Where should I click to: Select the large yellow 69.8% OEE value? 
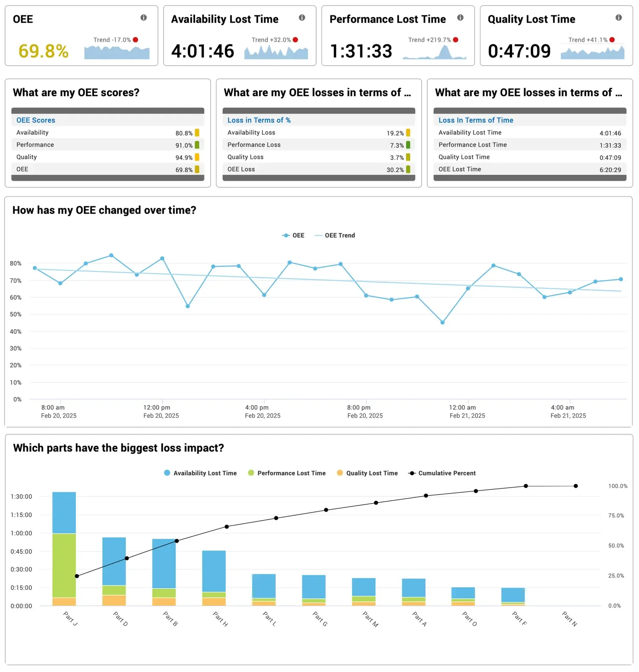click(43, 51)
